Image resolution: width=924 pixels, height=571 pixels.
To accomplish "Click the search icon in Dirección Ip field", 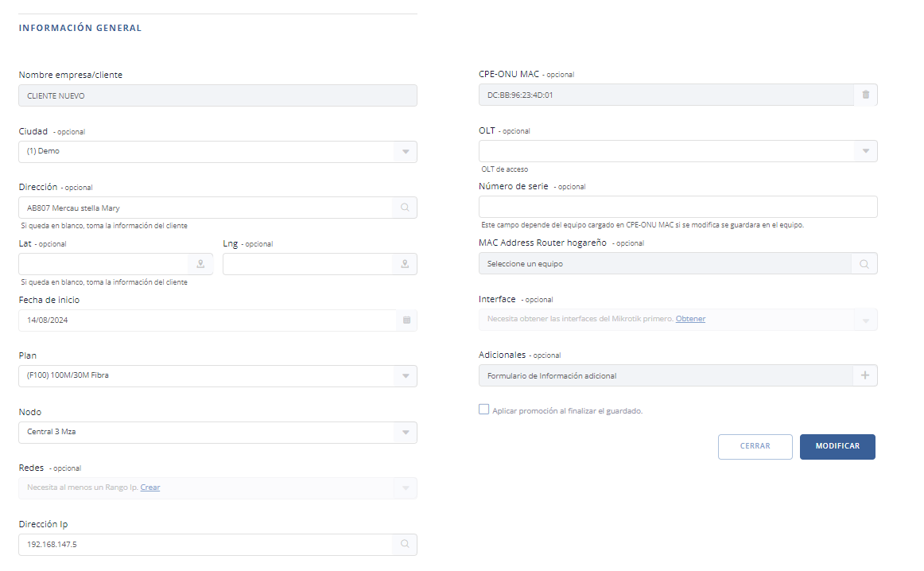I will [x=405, y=545].
